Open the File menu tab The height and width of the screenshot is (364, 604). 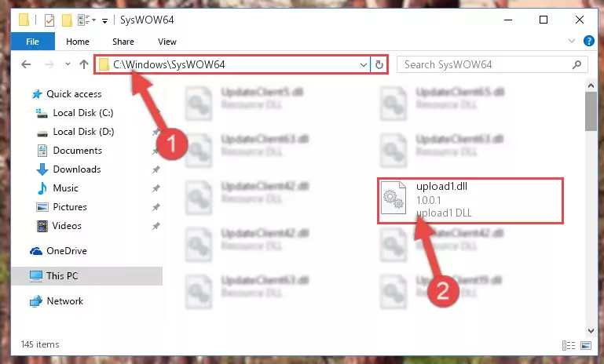click(33, 42)
